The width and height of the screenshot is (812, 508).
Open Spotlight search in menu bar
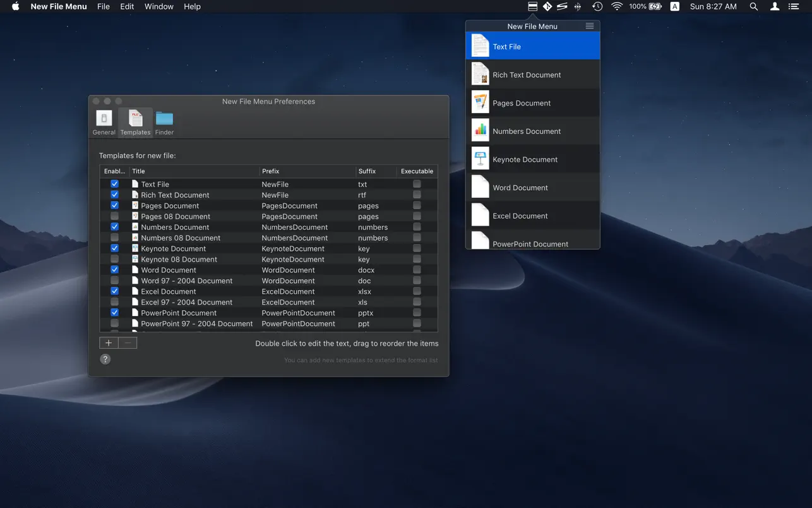(753, 6)
